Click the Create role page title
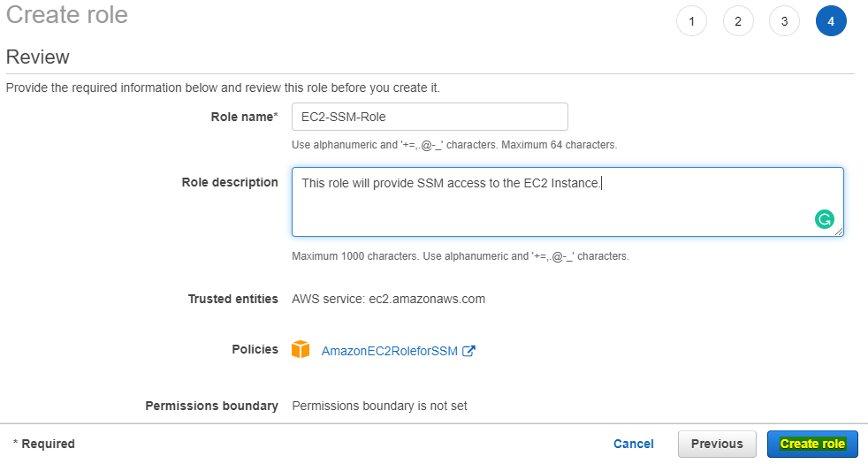The width and height of the screenshot is (868, 464). (67, 14)
